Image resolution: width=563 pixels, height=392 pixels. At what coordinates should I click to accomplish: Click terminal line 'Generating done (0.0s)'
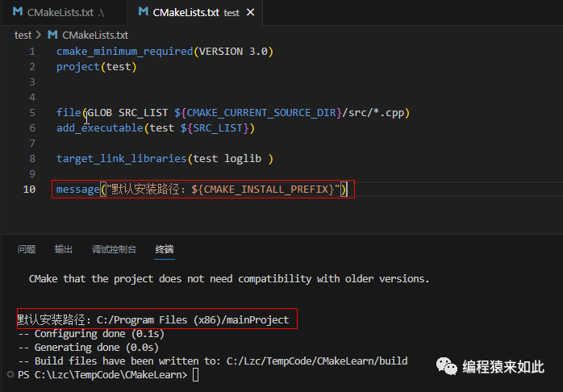[x=96, y=348]
